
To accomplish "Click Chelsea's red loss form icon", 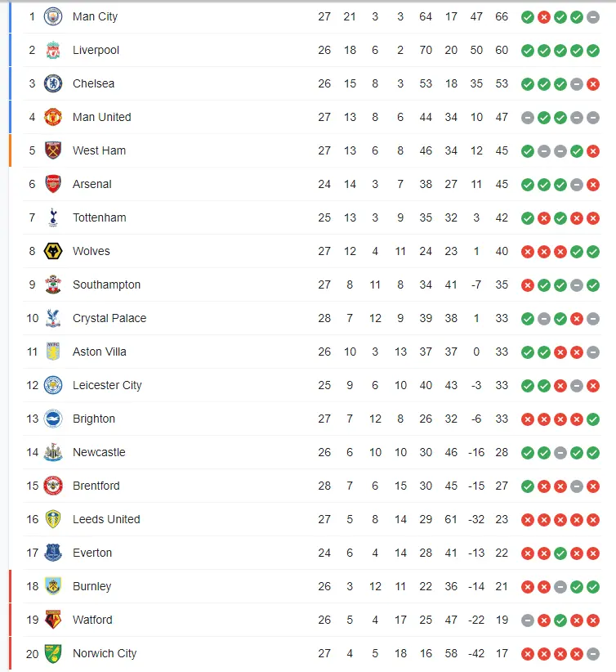I will (593, 83).
